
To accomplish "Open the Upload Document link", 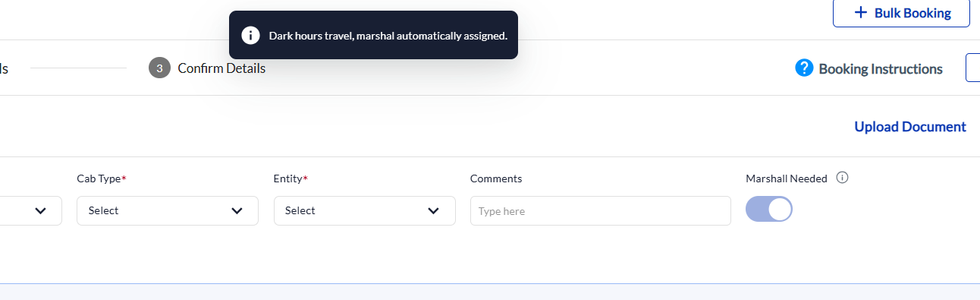I will (910, 127).
